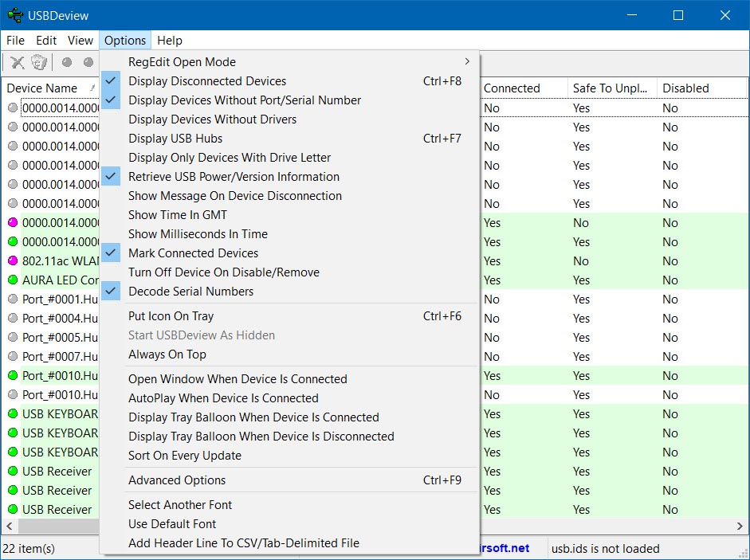The image size is (750, 560).
Task: Uncheck Display Disconnected Devices
Action: [x=289, y=80]
